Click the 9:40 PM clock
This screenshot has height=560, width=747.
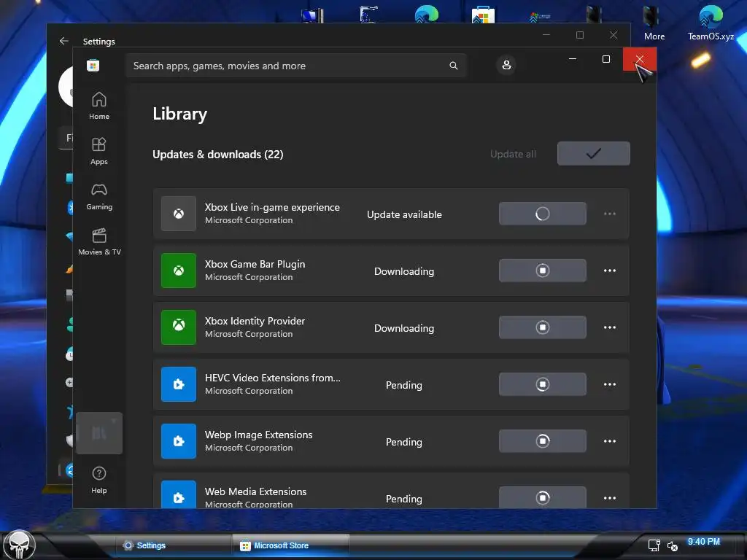tap(704, 542)
